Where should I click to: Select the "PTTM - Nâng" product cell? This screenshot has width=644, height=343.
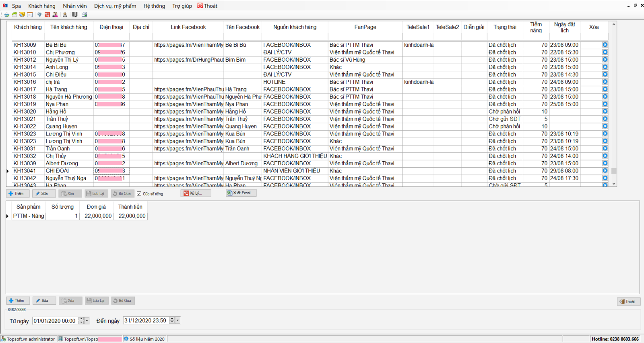(x=29, y=216)
